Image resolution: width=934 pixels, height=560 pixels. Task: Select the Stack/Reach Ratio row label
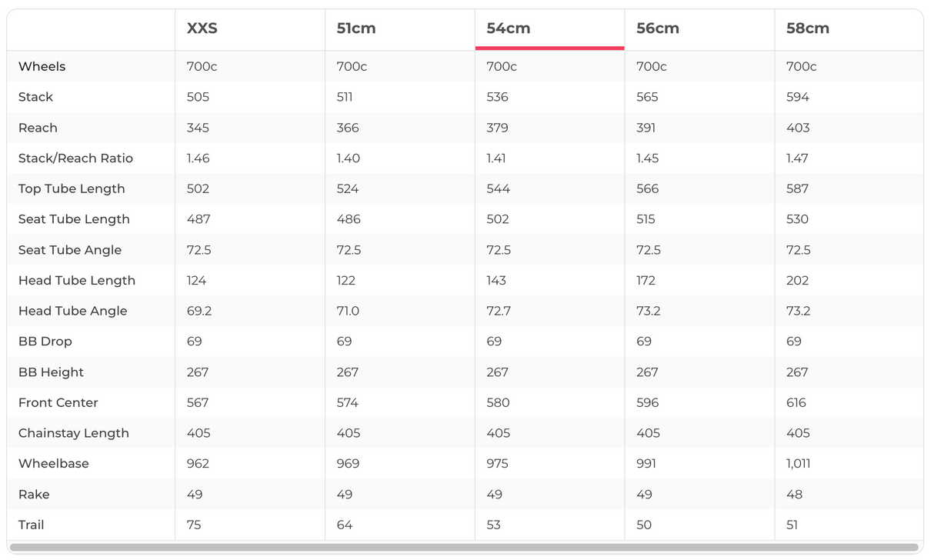point(75,158)
